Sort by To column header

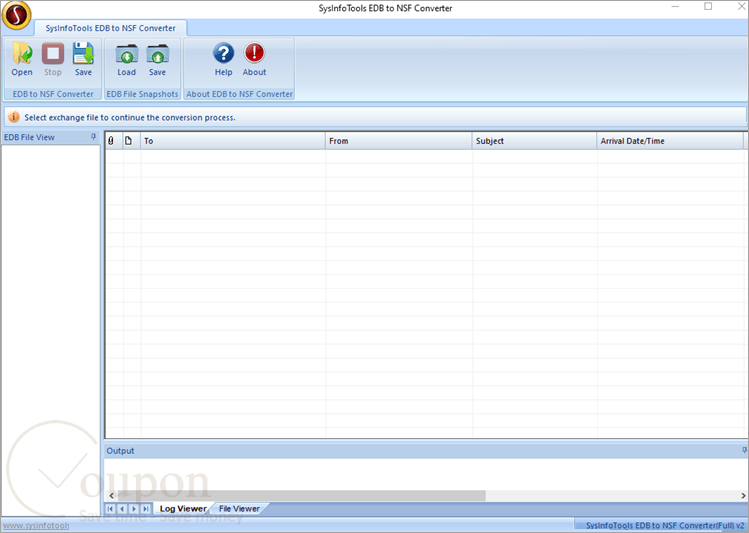pyautogui.click(x=233, y=141)
